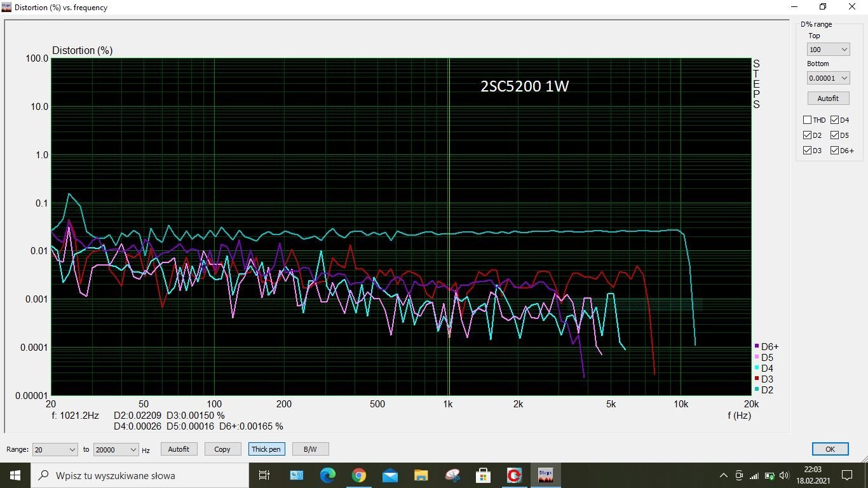Image resolution: width=868 pixels, height=488 pixels.
Task: Open the battery status tray icon
Action: [770, 475]
